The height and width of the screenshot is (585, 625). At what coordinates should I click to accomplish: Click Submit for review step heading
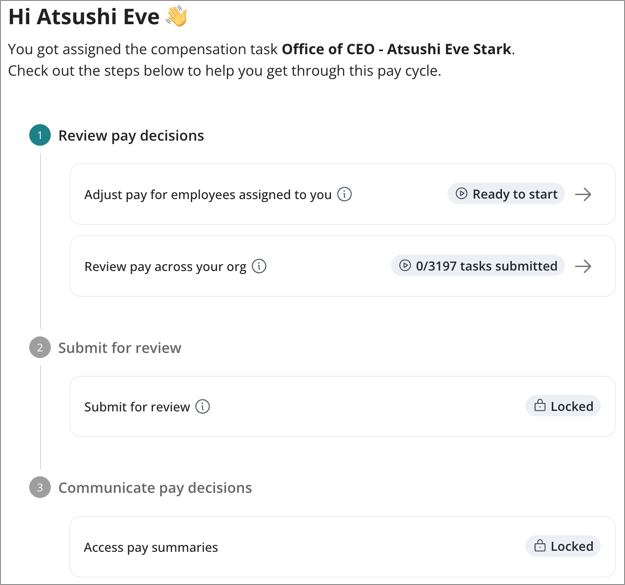coord(120,348)
